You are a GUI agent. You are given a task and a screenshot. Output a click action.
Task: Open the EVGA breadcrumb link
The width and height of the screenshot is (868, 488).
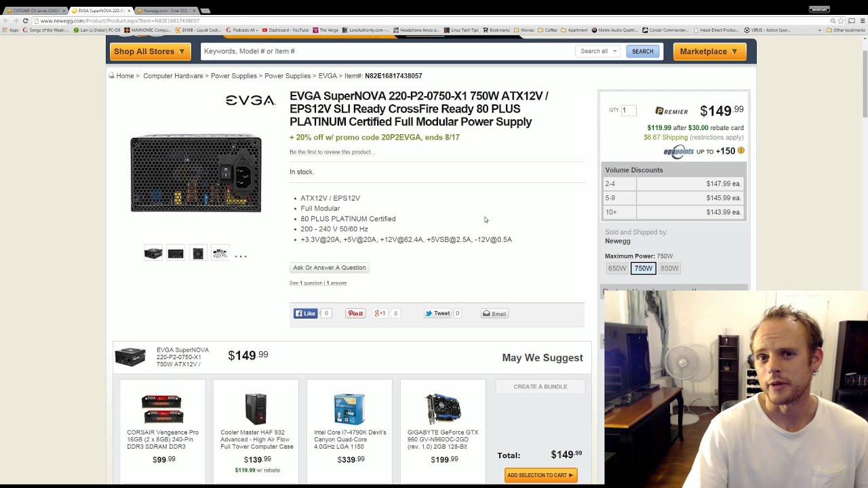[328, 76]
